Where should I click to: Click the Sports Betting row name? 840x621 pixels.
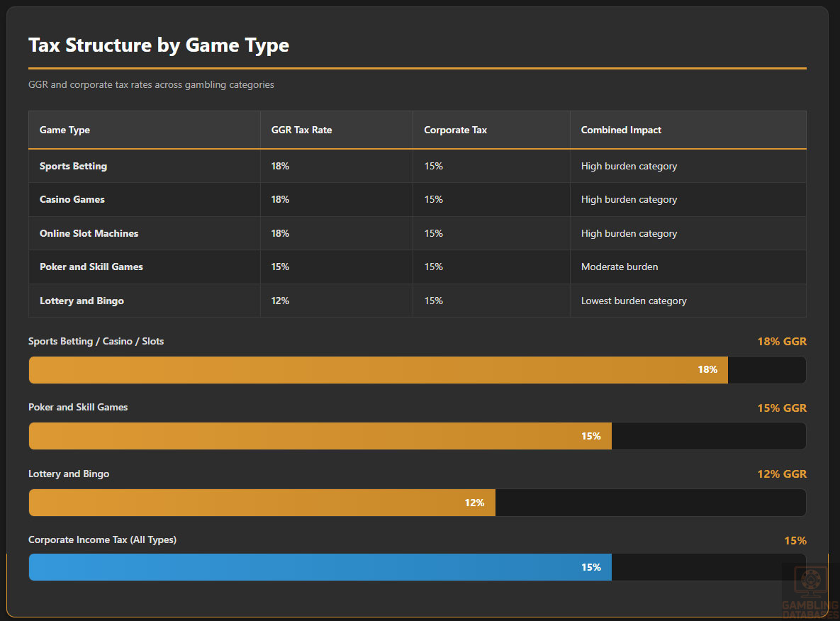(74, 166)
